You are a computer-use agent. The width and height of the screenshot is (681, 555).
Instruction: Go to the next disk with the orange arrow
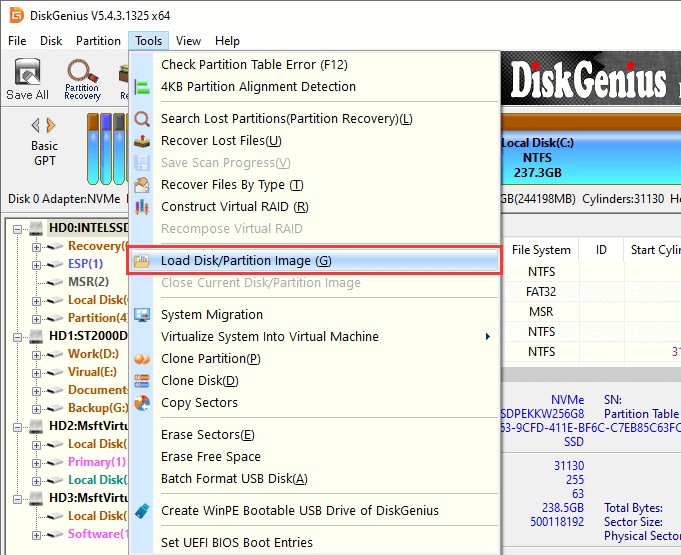pyautogui.click(x=51, y=125)
